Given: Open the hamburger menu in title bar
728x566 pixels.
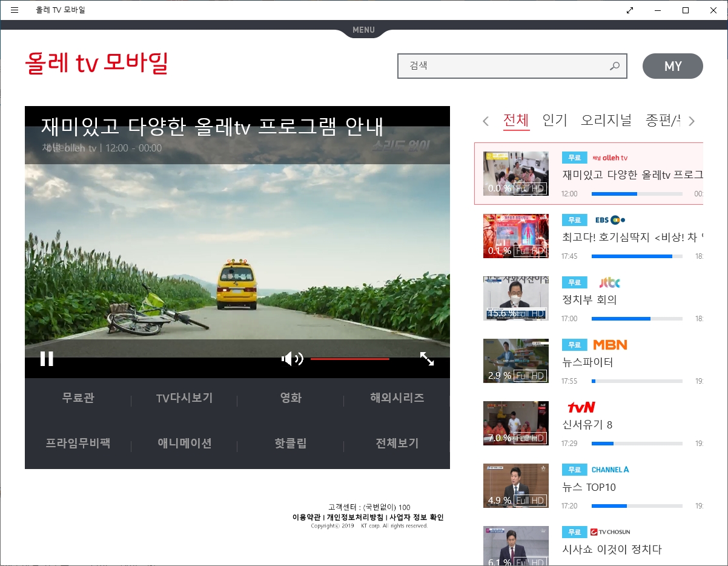Looking at the screenshot, I should pyautogui.click(x=15, y=10).
